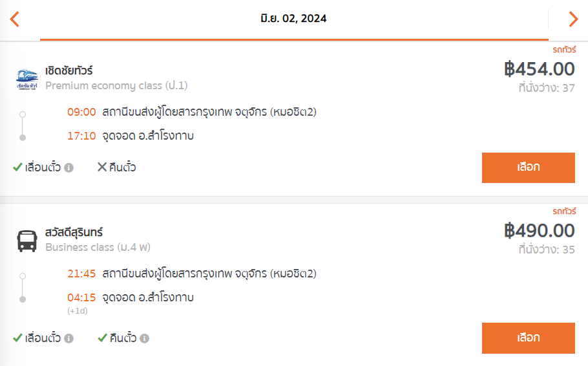Click the ฿454.00 price
The image size is (588, 366).
click(x=539, y=69)
